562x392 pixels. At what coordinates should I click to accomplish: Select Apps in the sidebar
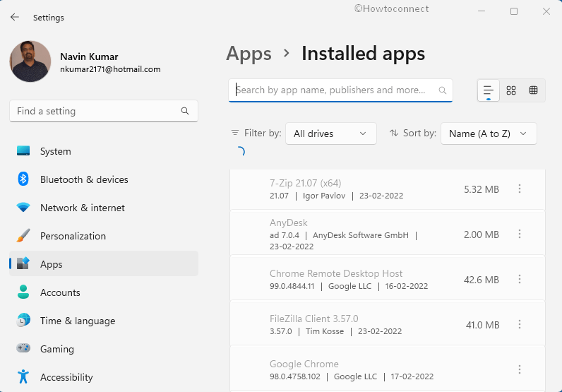[x=104, y=264]
